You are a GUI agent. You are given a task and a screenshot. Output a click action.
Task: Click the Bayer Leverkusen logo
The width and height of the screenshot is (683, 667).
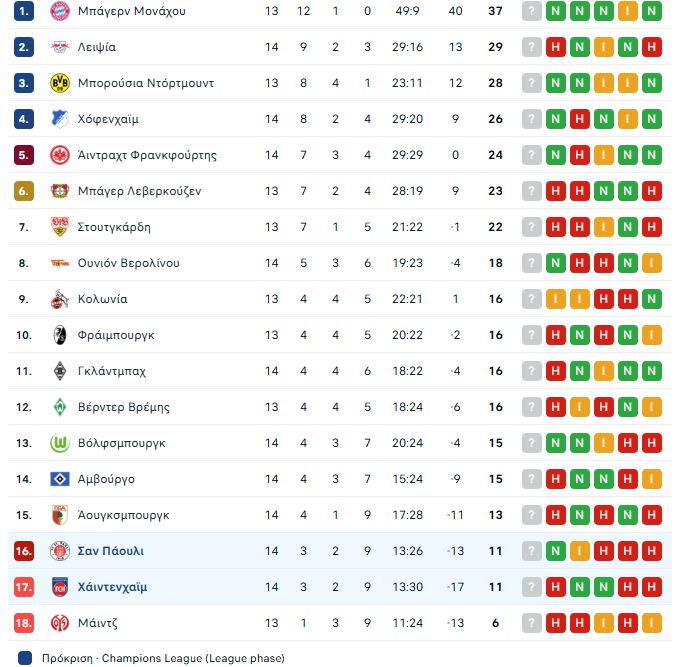[59, 192]
